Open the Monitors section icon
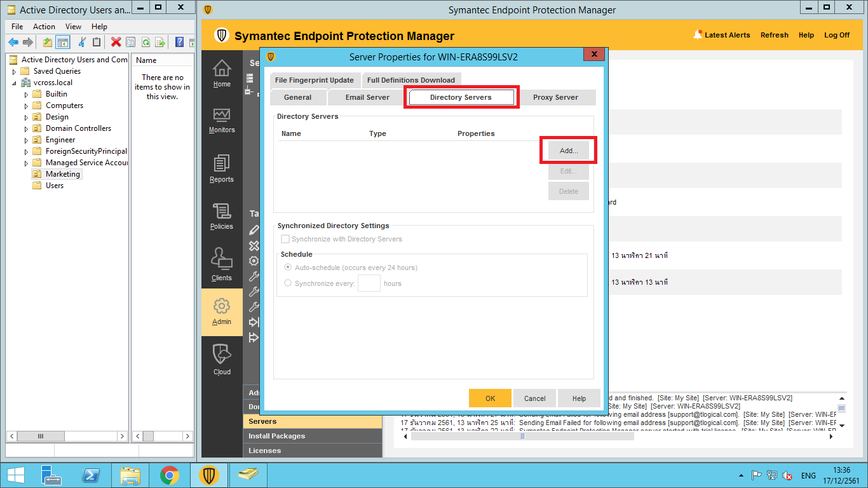Screen dimensions: 868x488 click(222, 119)
